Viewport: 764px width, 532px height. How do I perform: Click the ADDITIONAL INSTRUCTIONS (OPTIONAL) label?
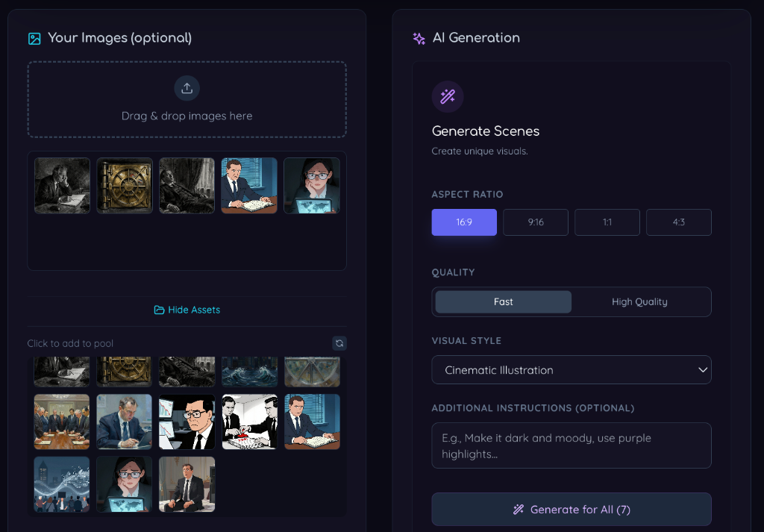[533, 408]
